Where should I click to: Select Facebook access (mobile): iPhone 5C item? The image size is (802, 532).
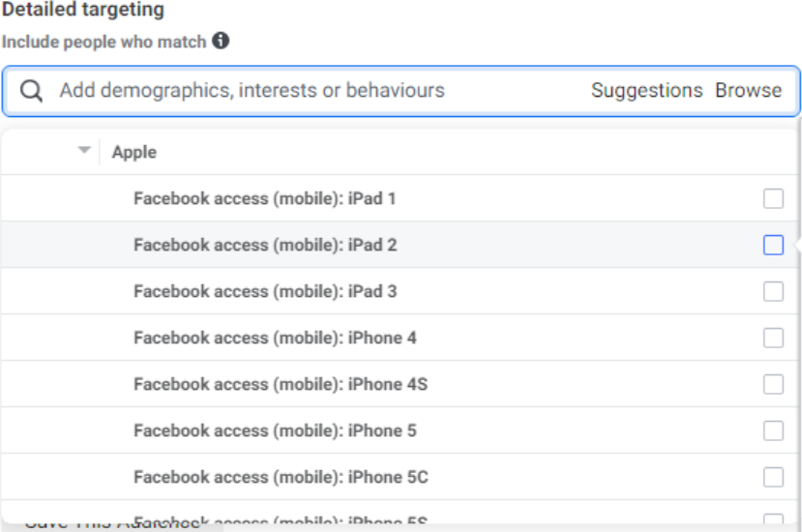tap(281, 477)
